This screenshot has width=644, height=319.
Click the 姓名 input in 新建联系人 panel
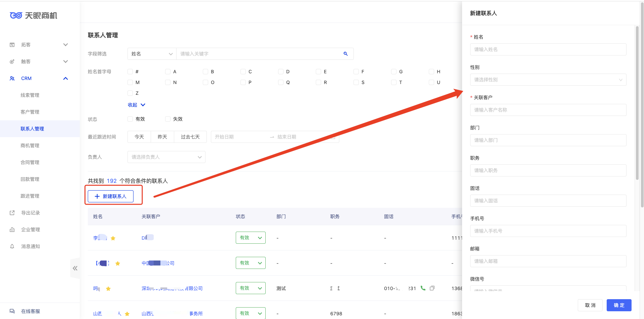point(548,49)
